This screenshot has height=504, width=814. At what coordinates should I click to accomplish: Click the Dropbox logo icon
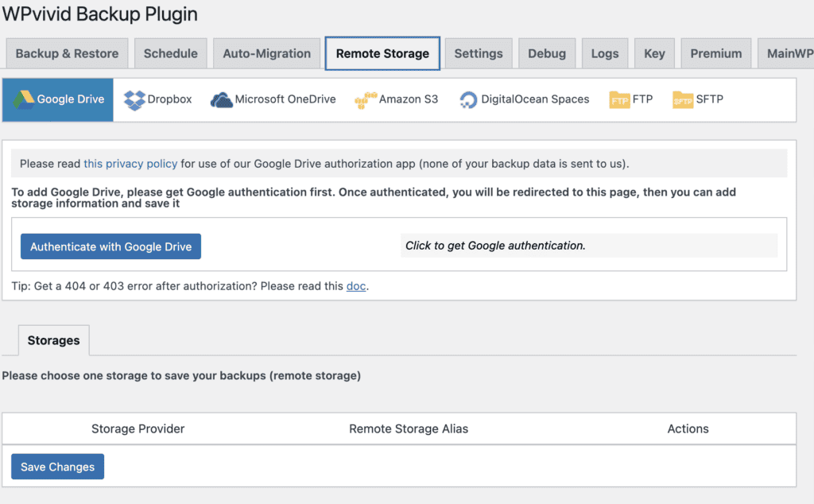pyautogui.click(x=134, y=99)
